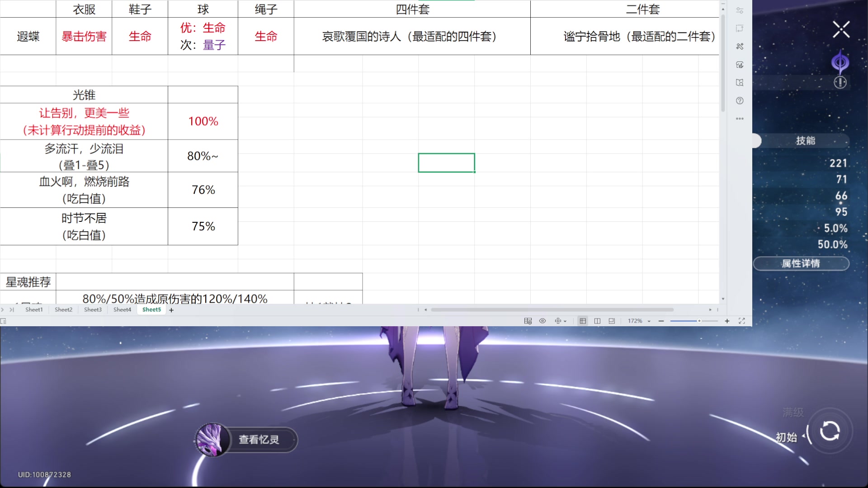Click the exclamation info icon in game
This screenshot has height=488, width=868.
tap(840, 83)
